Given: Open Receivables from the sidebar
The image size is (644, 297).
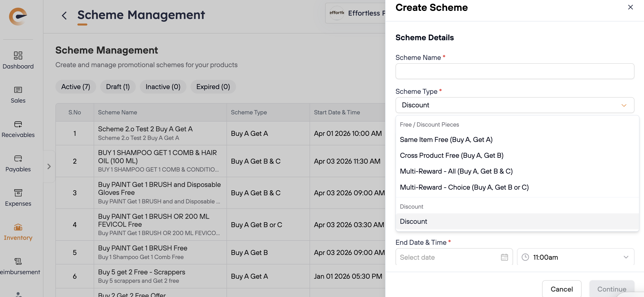Looking at the screenshot, I should point(18,124).
